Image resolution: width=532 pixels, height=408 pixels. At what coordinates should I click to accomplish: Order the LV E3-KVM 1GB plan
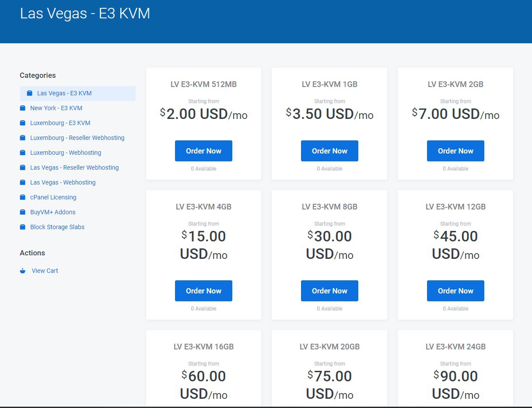[329, 151]
